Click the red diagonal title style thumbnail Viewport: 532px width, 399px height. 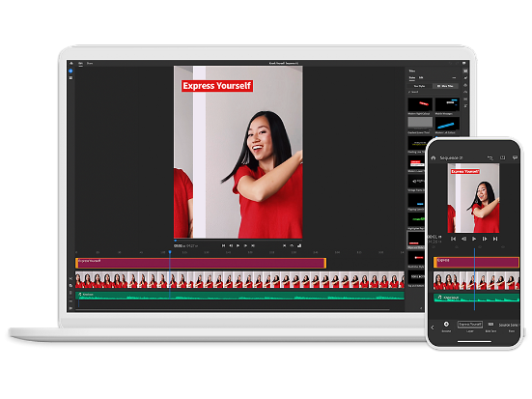(420, 104)
